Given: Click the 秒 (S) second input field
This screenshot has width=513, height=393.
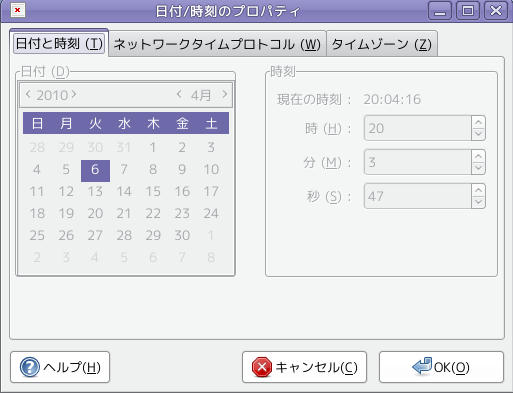Looking at the screenshot, I should (418, 196).
